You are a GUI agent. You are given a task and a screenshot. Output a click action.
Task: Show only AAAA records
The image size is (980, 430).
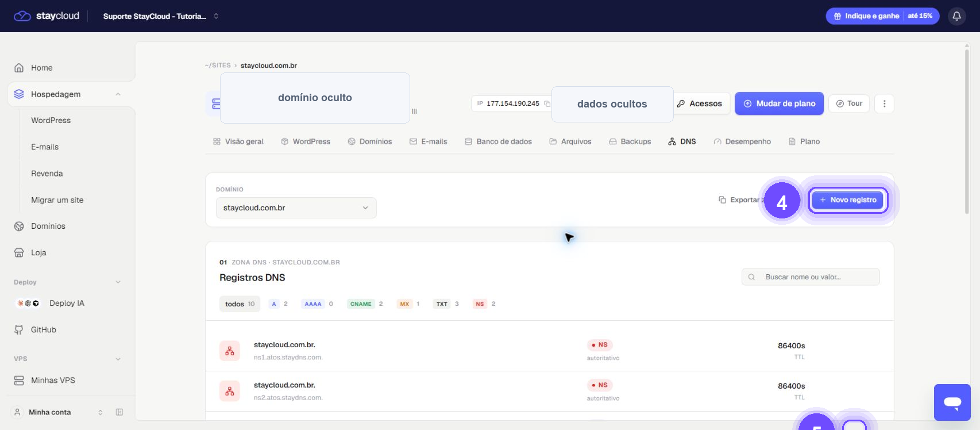(x=317, y=304)
